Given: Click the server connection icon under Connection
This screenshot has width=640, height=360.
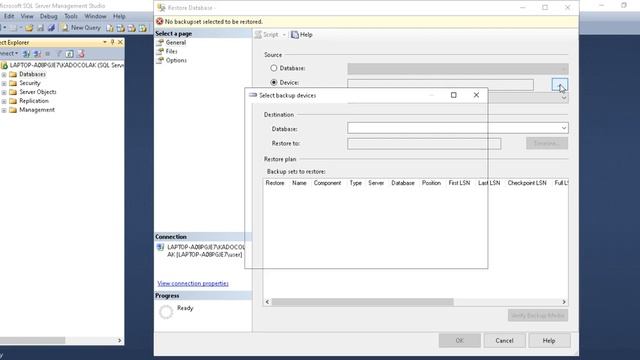Looking at the screenshot, I should point(160,247).
